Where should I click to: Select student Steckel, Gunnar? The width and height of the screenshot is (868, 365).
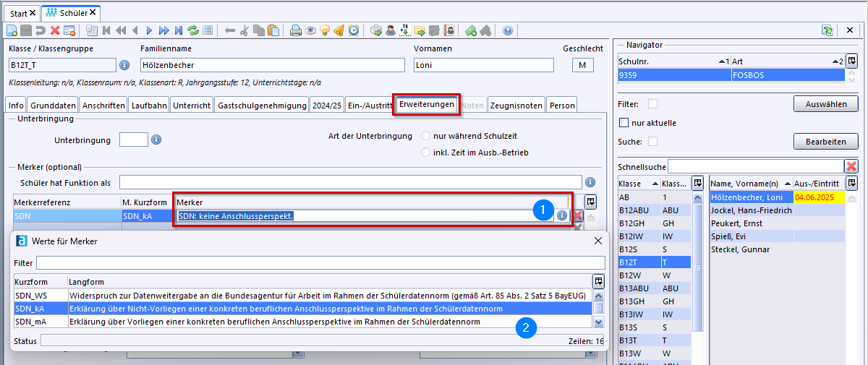click(776, 249)
